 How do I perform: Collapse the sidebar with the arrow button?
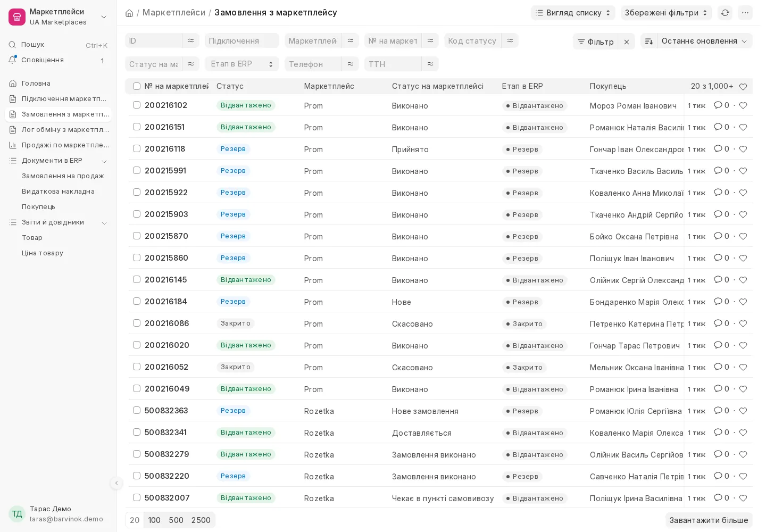click(116, 483)
